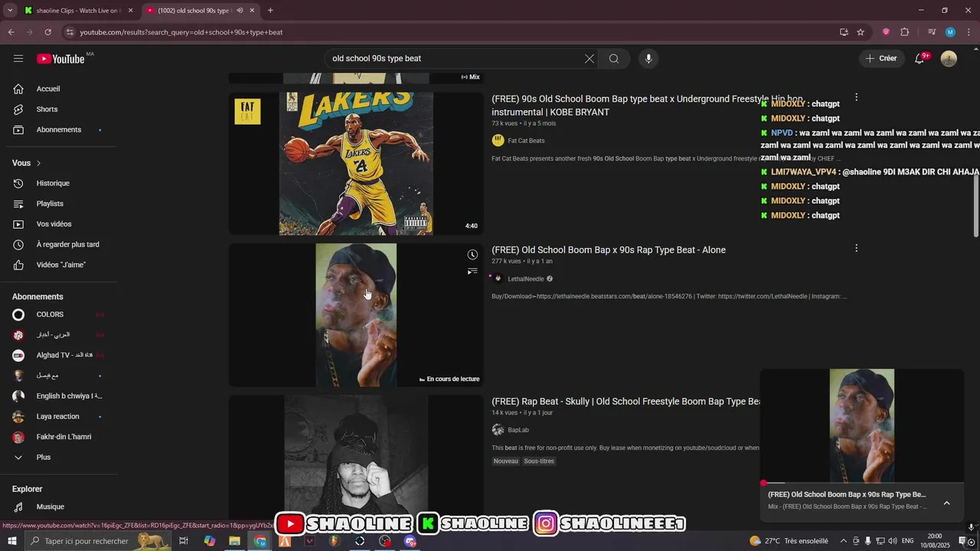Open File Explorer from the taskbar
The height and width of the screenshot is (551, 980).
click(234, 541)
